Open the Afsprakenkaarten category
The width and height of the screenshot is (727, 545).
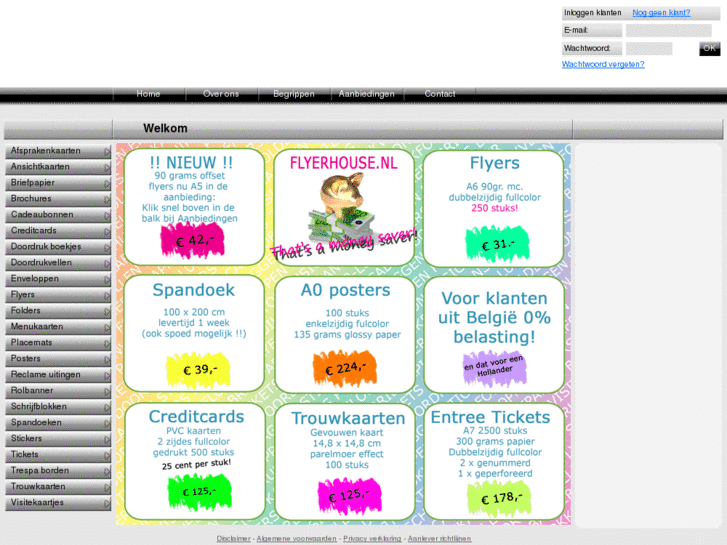click(58, 151)
